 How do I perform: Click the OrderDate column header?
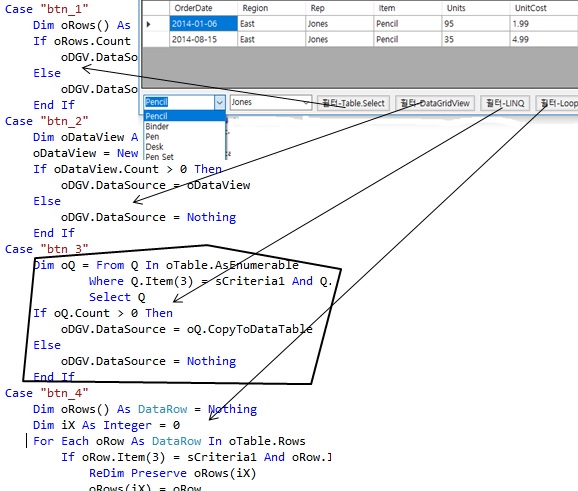203,8
